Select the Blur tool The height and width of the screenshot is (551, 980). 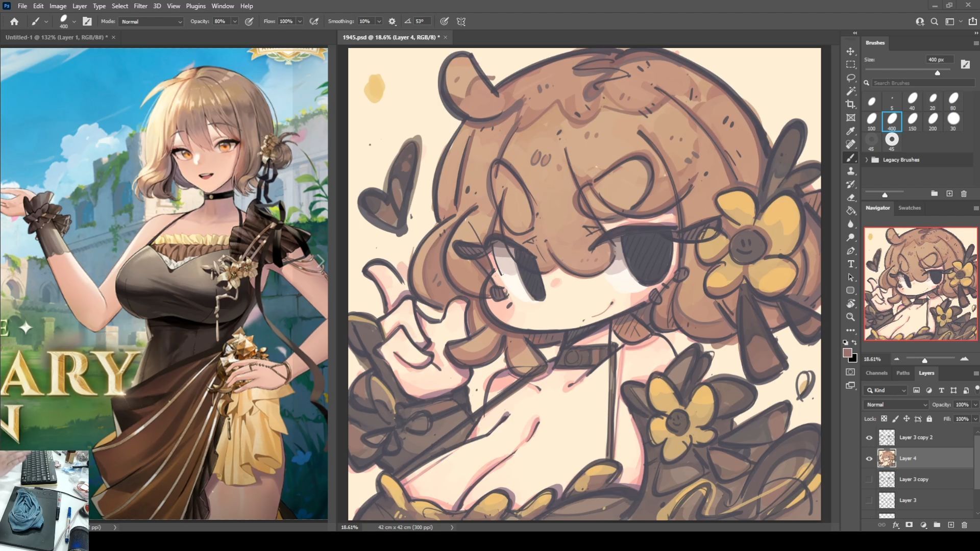click(x=850, y=224)
